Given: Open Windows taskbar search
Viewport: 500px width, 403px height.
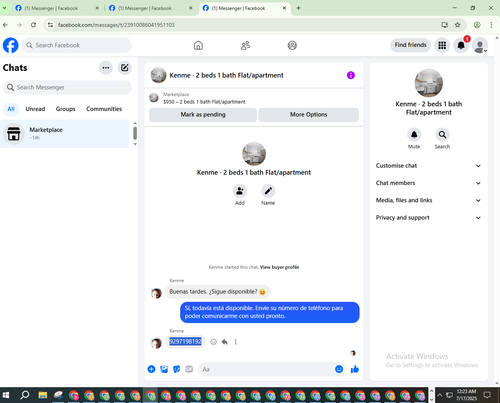Looking at the screenshot, I should pos(25,395).
